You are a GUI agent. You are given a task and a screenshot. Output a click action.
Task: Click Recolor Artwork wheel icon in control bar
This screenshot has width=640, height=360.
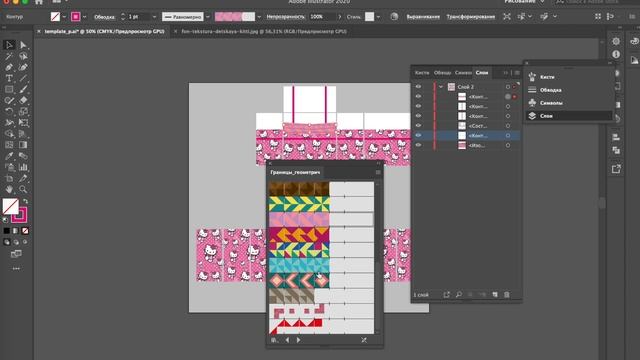tap(394, 17)
